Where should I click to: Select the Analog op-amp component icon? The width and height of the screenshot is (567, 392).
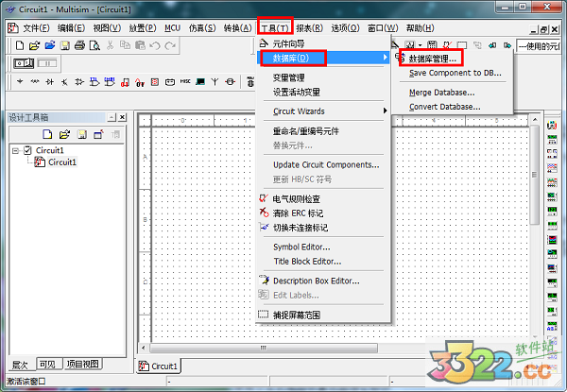pos(79,82)
